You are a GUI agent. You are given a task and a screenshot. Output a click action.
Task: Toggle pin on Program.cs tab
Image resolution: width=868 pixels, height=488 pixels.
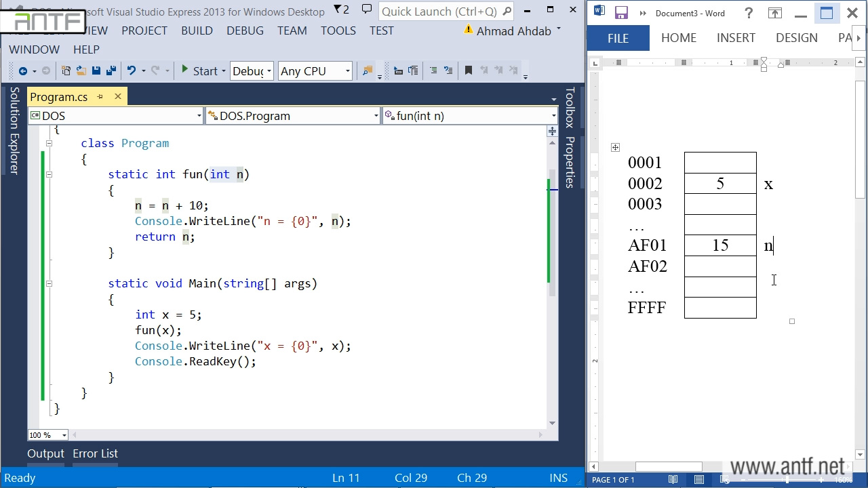coord(100,97)
